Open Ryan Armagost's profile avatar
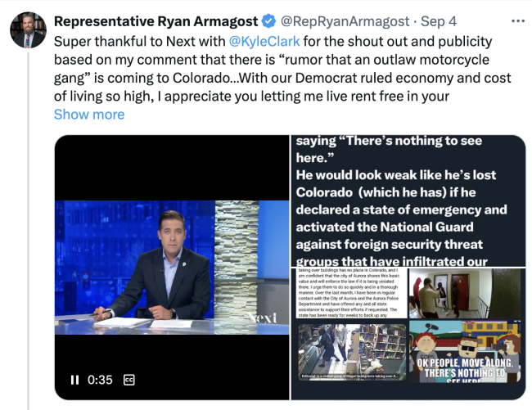This screenshot has height=410, width=532. (28, 30)
